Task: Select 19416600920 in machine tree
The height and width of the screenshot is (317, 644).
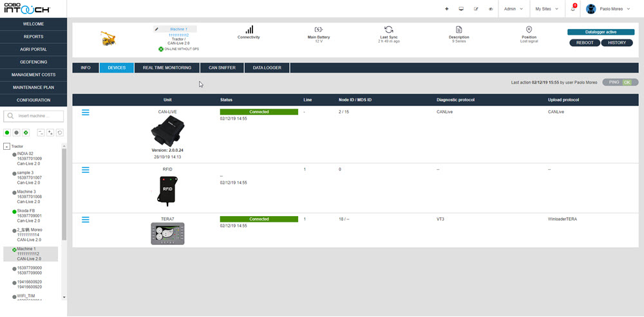Action: 29,284
